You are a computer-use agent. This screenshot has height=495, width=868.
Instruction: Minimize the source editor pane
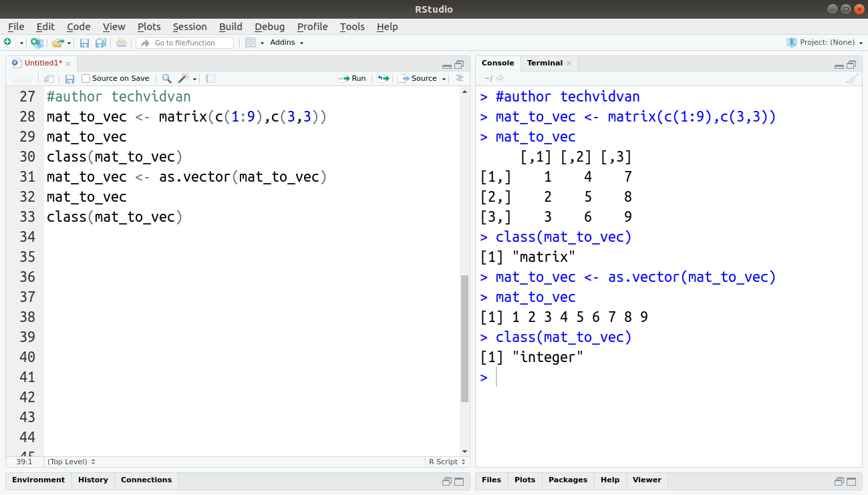(x=447, y=65)
